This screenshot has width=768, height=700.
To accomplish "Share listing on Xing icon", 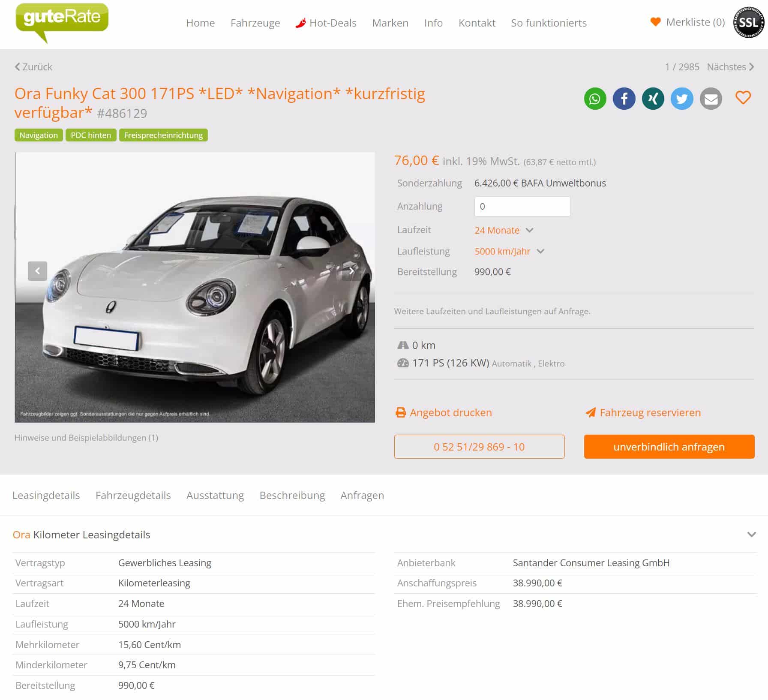I will coord(653,99).
